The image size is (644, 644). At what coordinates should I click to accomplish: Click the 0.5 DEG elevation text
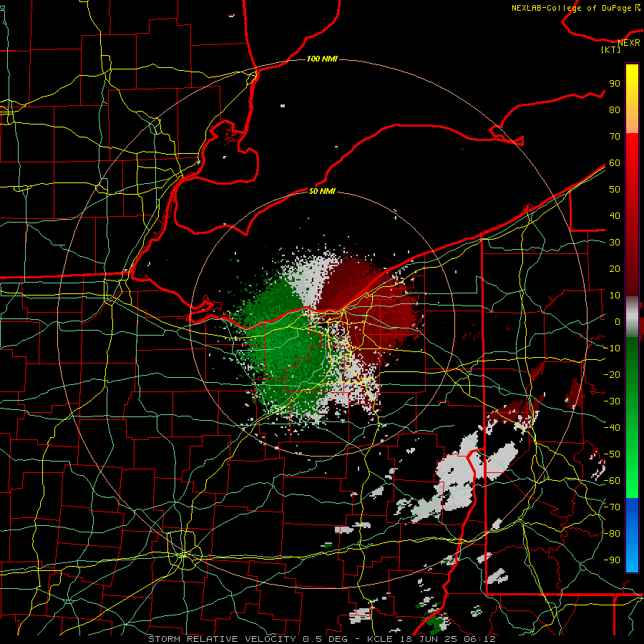[325, 639]
